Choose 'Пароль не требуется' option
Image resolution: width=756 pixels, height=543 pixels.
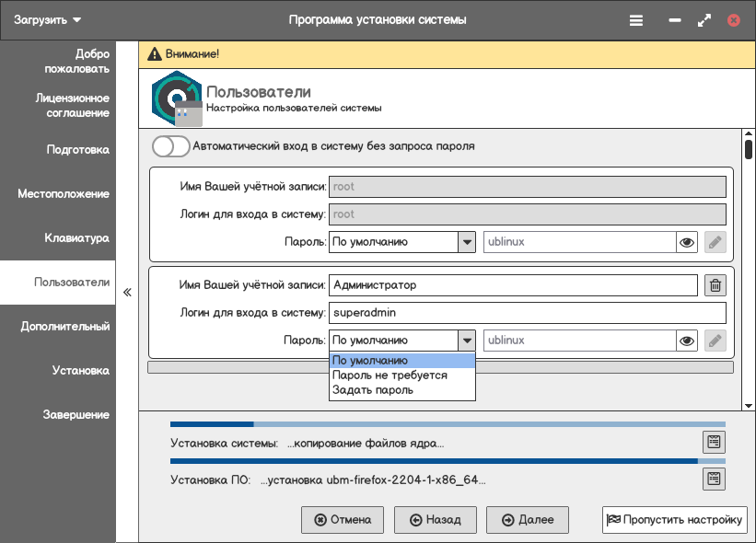[390, 375]
